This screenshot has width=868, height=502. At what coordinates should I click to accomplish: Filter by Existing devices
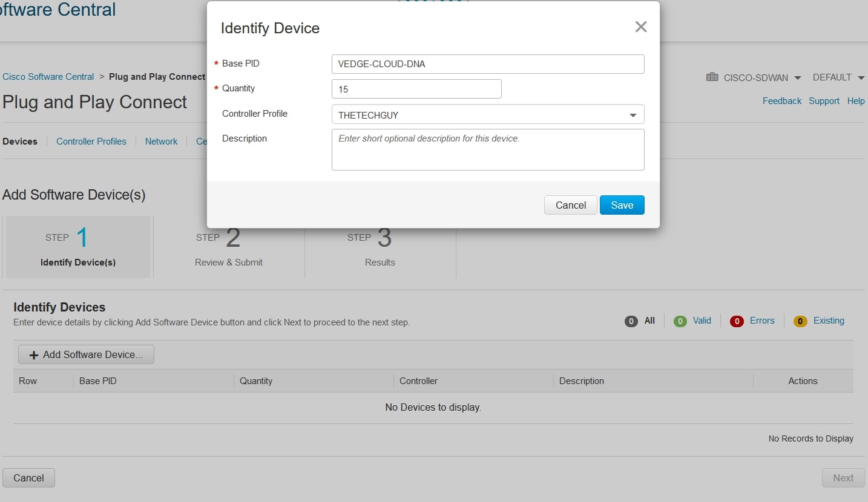point(819,321)
